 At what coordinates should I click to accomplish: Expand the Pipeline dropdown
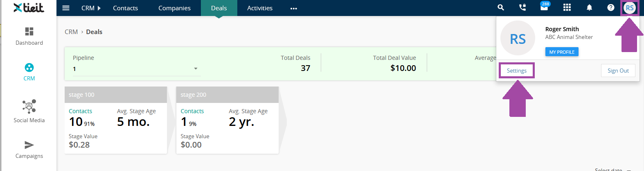tap(137, 69)
